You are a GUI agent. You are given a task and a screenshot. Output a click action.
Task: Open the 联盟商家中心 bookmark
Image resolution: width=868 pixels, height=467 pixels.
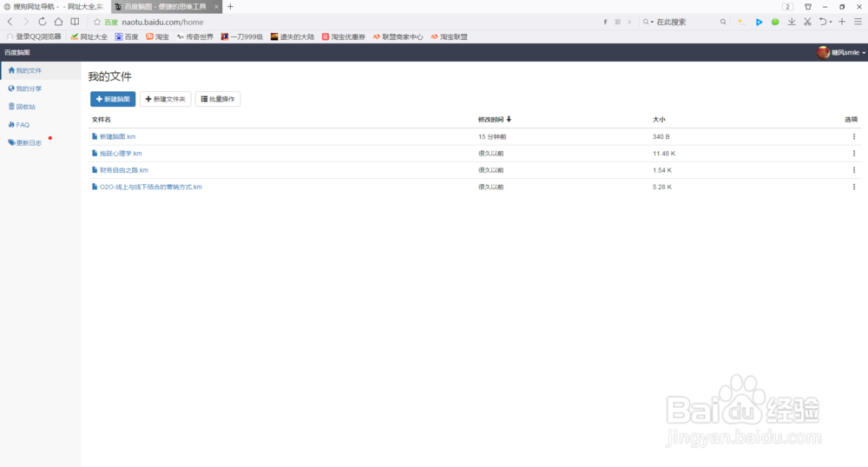coord(398,36)
